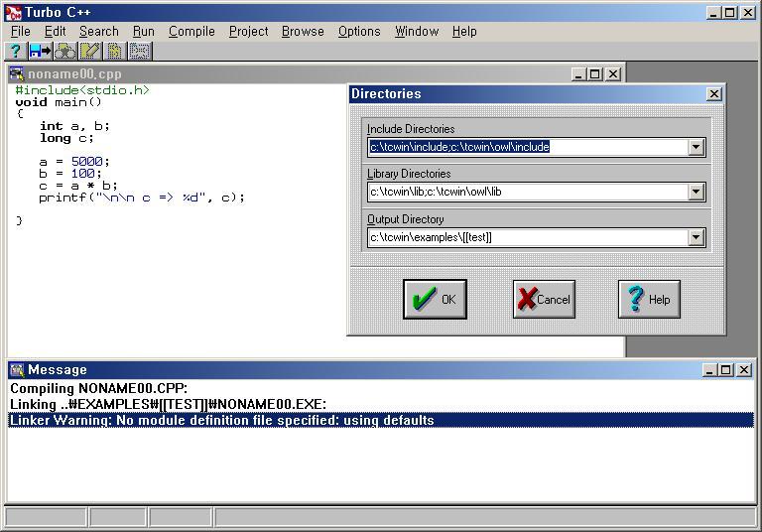762x532 pixels.
Task: Click the 'b = 100;' code line
Action: click(70, 174)
